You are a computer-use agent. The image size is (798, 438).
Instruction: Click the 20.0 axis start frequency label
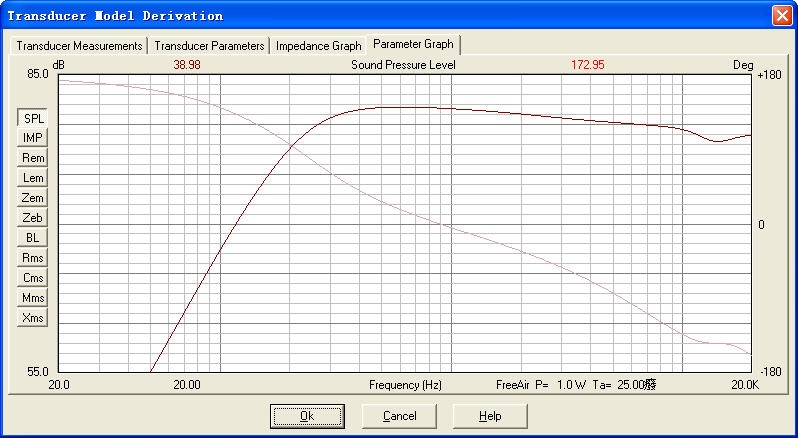click(x=59, y=385)
